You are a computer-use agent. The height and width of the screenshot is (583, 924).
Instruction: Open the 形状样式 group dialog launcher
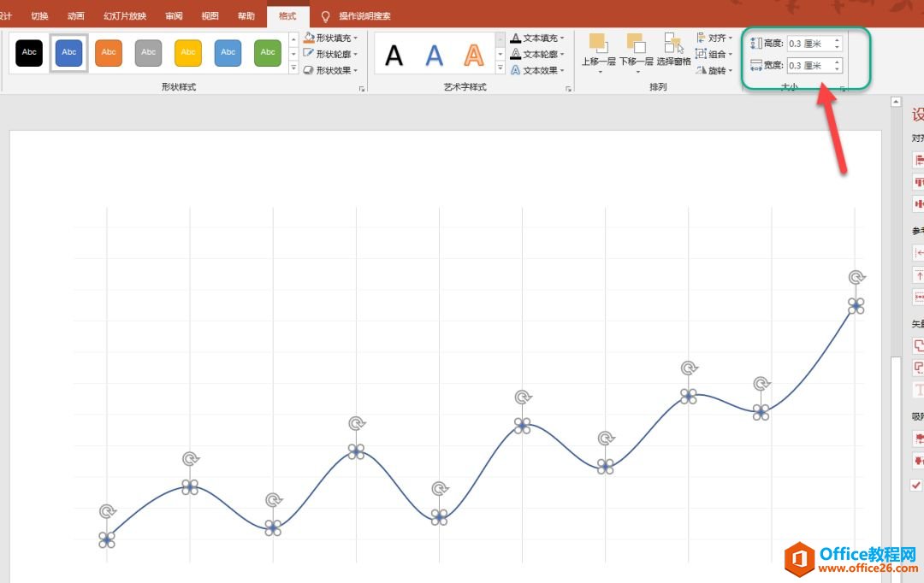(362, 89)
